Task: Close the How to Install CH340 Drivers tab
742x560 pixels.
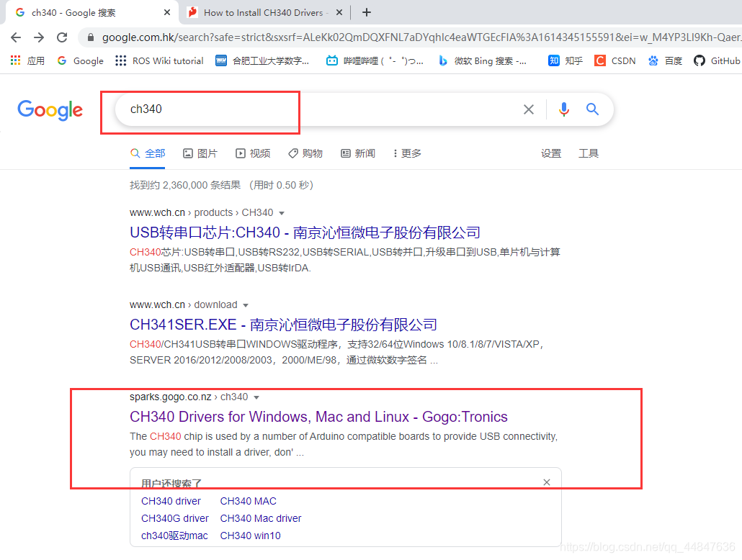Action: tap(339, 12)
